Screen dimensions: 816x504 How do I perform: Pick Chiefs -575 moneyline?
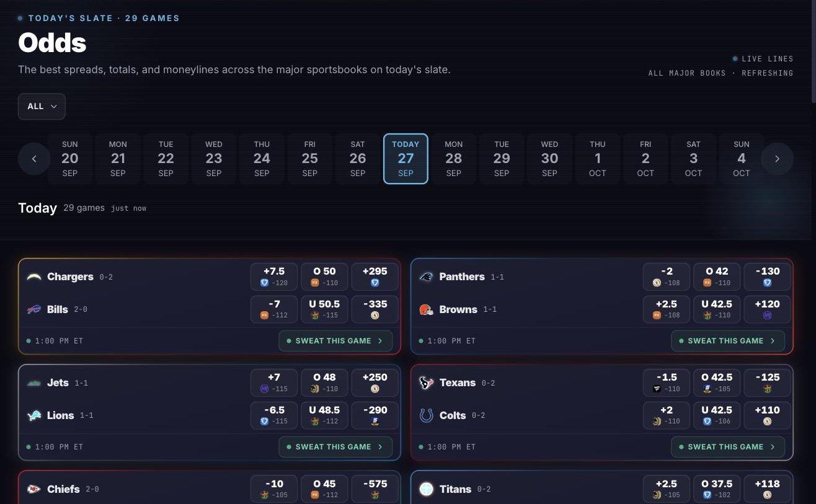[375, 489]
